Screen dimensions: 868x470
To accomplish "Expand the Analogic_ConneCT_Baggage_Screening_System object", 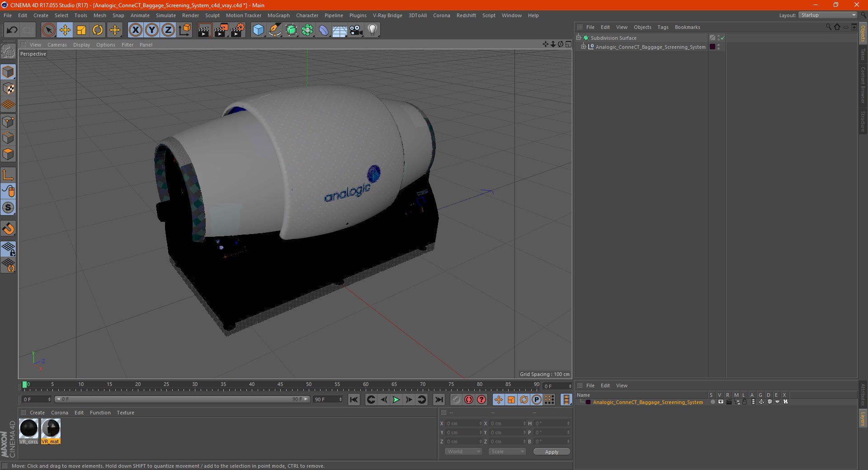I will pyautogui.click(x=584, y=47).
